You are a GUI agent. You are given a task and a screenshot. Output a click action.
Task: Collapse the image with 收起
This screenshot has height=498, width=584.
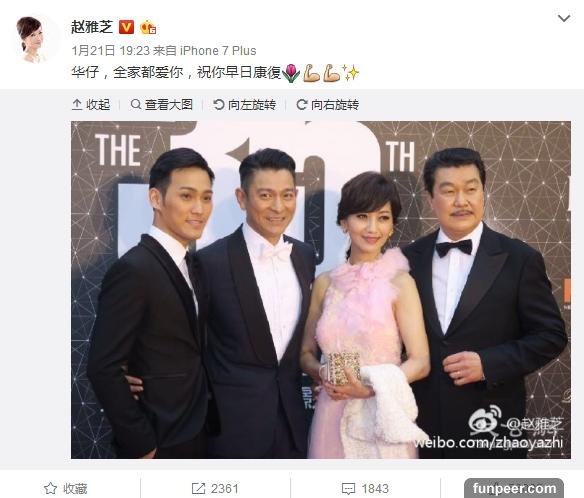pyautogui.click(x=91, y=105)
